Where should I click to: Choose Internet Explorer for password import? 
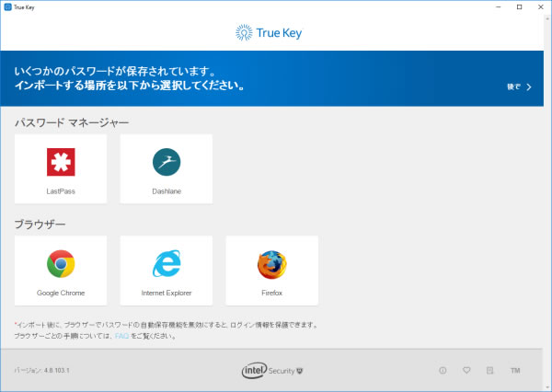point(167,271)
